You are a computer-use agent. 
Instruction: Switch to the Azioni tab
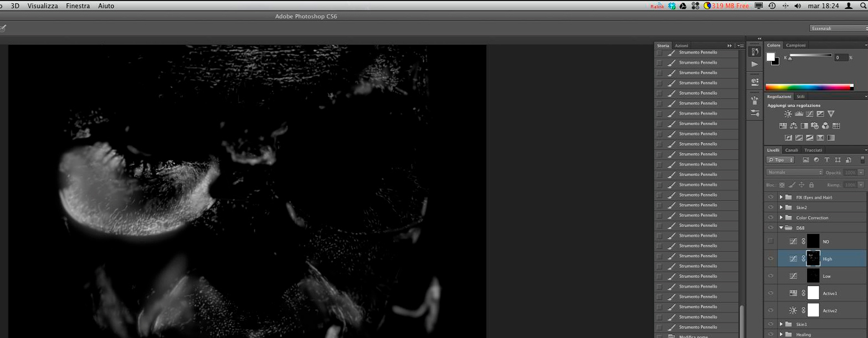[x=681, y=45]
